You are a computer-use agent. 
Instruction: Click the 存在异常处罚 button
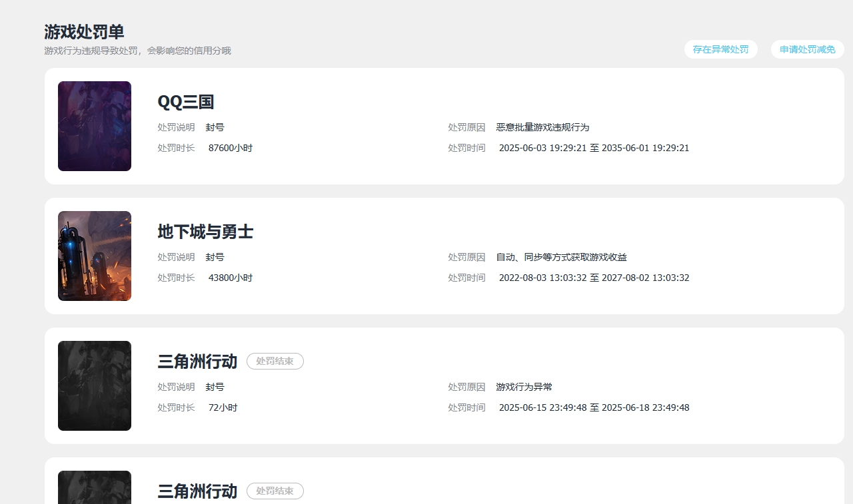point(720,49)
